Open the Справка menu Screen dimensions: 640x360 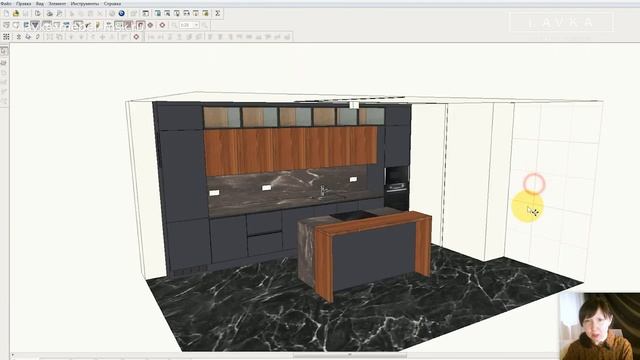(x=112, y=3)
